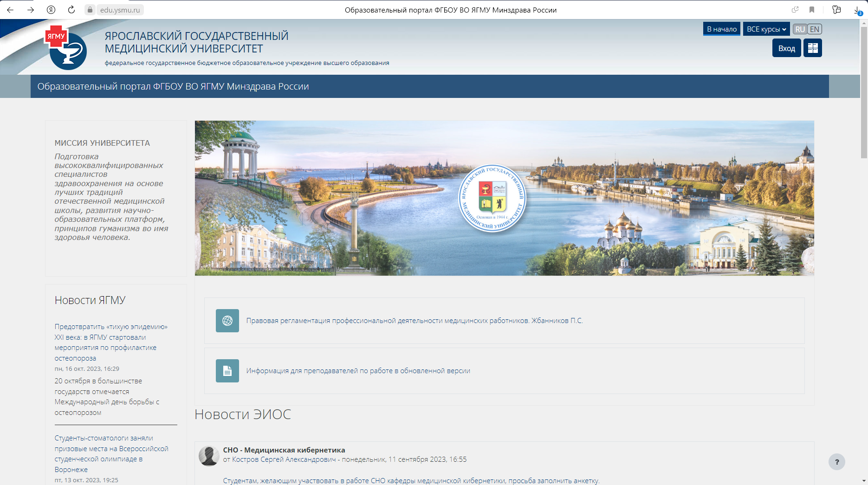Click the МИССИЯ УНИВЕРСИТЕТА heading
868x485 pixels.
point(102,143)
